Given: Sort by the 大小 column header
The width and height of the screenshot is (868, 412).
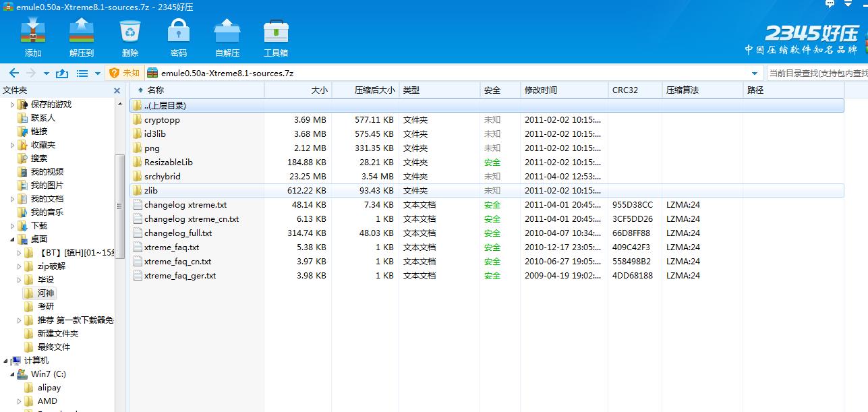Looking at the screenshot, I should (x=298, y=90).
